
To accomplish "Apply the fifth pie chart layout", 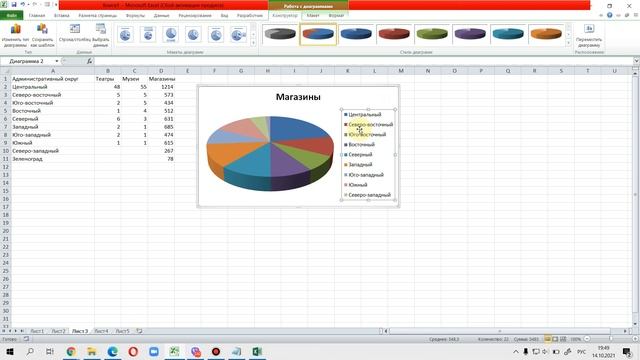I will point(216,34).
